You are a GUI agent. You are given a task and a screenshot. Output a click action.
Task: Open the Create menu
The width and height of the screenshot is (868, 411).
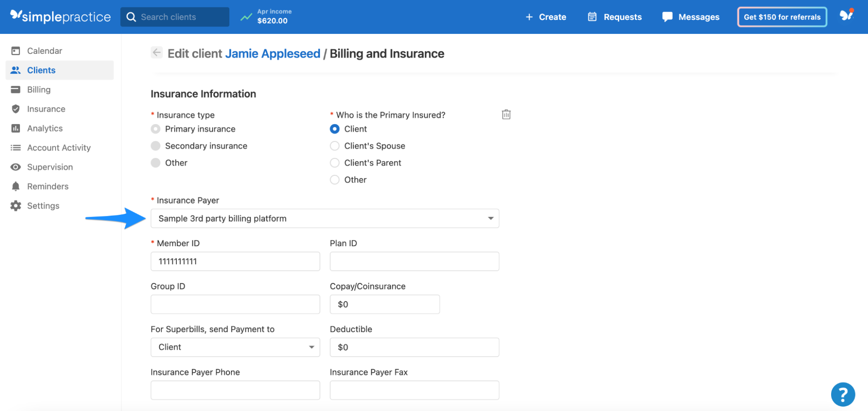(x=546, y=17)
